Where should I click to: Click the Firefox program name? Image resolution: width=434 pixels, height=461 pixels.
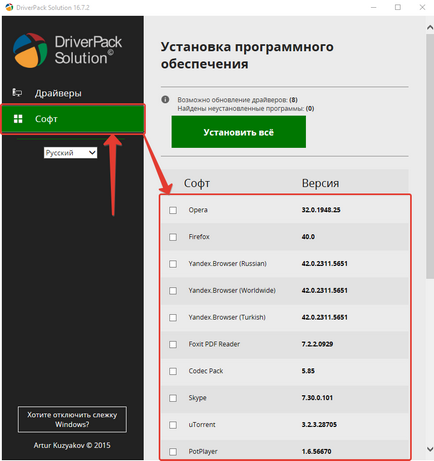[x=199, y=237]
